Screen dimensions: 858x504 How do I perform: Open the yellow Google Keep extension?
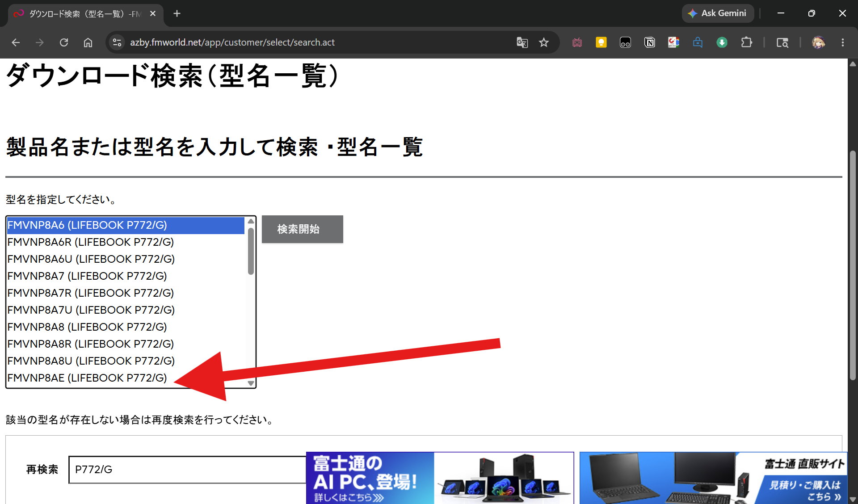601,42
